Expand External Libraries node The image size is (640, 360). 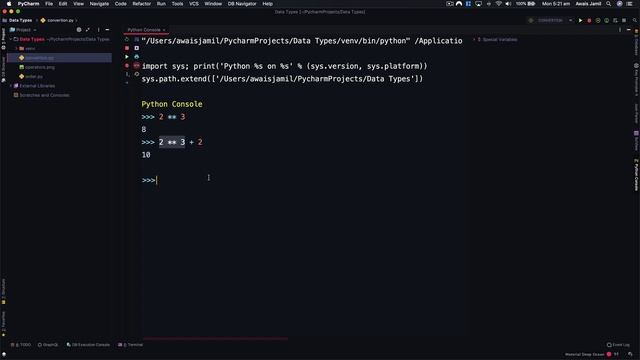pyautogui.click(x=11, y=86)
